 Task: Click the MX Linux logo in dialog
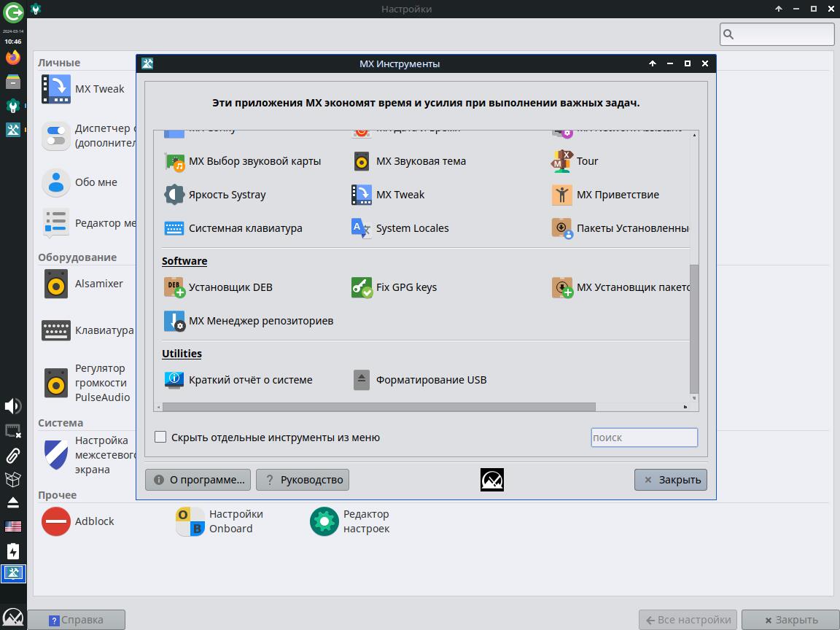pyautogui.click(x=491, y=480)
